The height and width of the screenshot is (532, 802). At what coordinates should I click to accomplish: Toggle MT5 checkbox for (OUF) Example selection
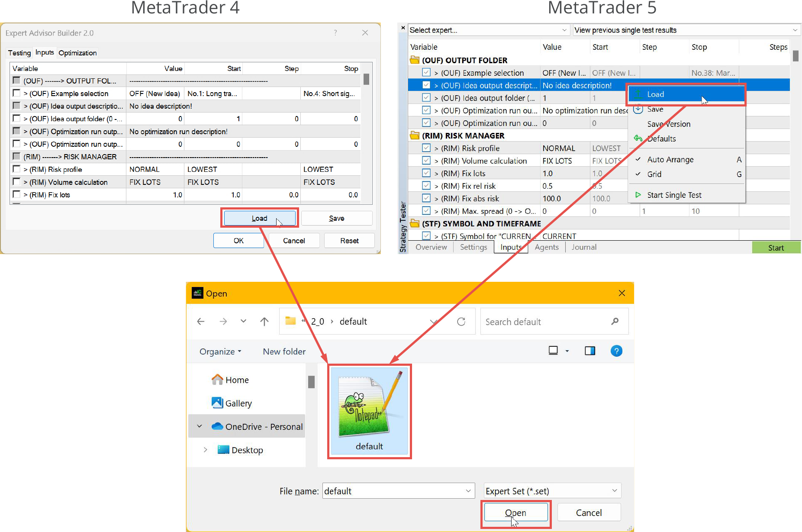pyautogui.click(x=426, y=73)
